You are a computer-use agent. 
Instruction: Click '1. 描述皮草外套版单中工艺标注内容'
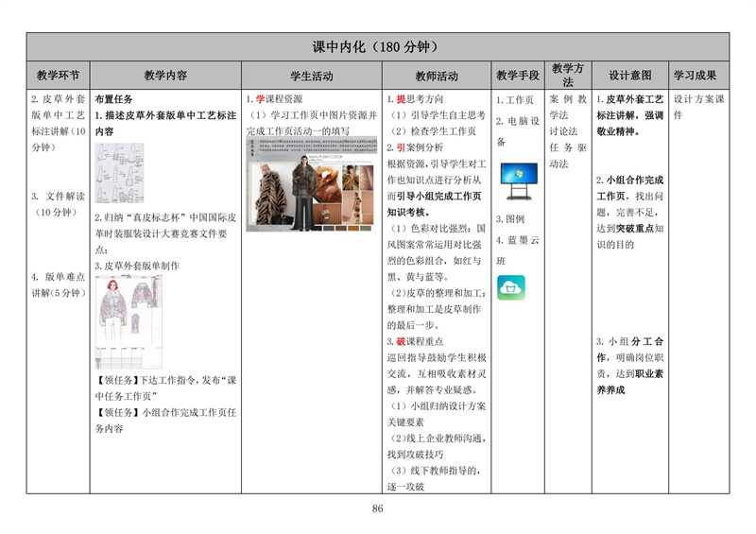pos(165,123)
